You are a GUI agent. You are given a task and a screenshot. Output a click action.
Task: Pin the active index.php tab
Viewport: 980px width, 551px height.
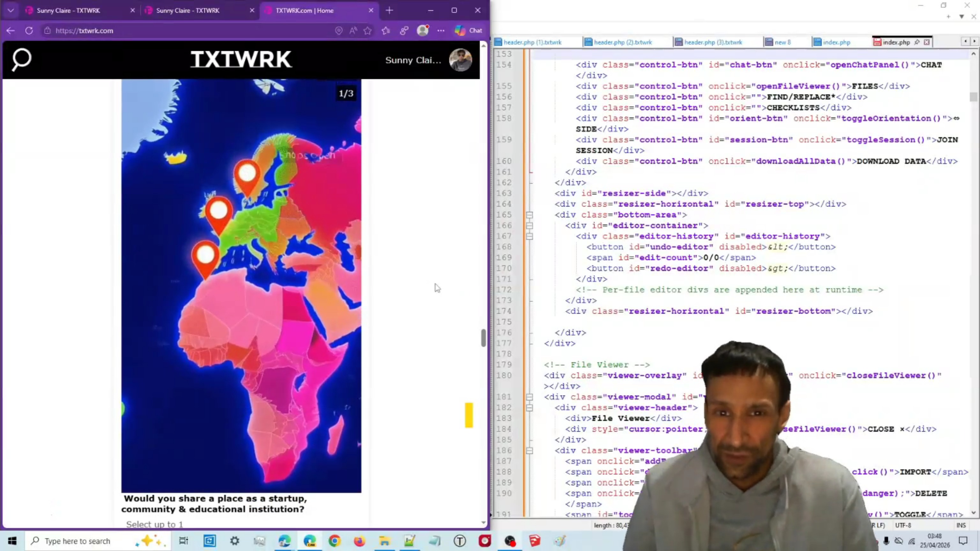coord(917,42)
